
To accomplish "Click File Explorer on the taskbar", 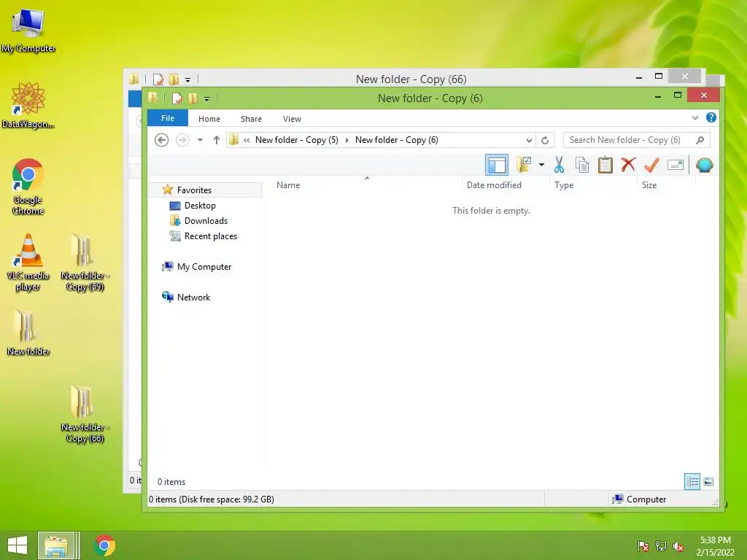I will 56,545.
